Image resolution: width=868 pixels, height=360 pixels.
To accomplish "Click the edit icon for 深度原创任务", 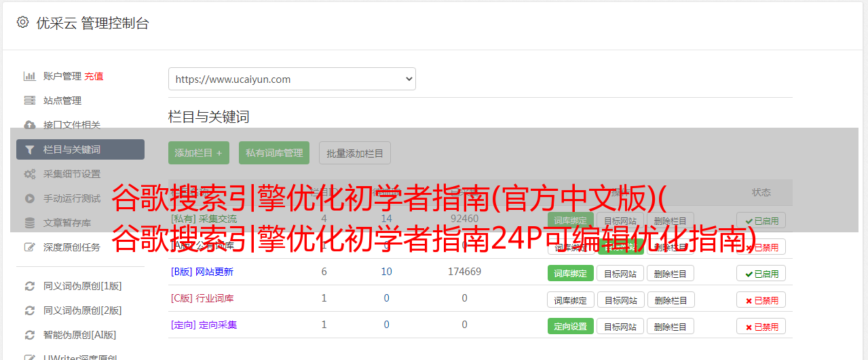I will [x=30, y=247].
